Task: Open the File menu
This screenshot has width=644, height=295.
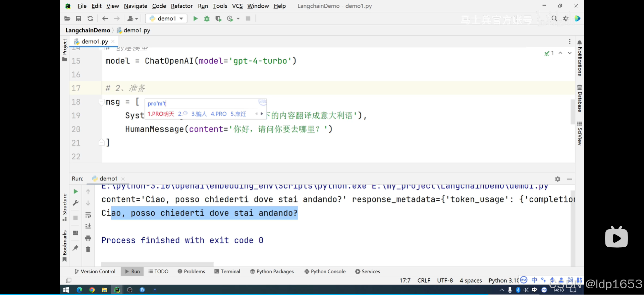Action: pyautogui.click(x=82, y=6)
